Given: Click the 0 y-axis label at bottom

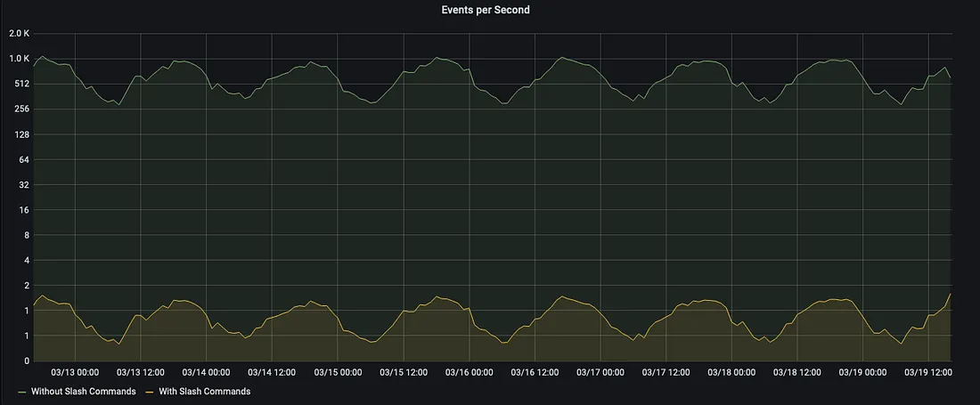Looking at the screenshot, I should click(x=25, y=360).
